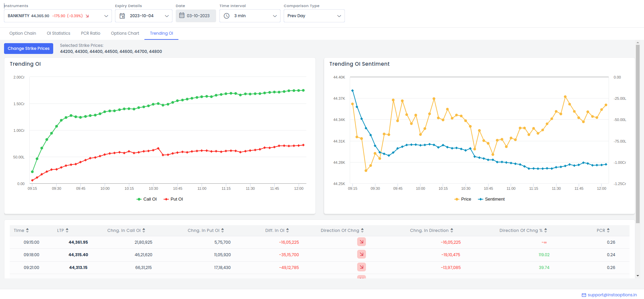
Task: Click LTP value 44,313.15
Action: click(78, 268)
